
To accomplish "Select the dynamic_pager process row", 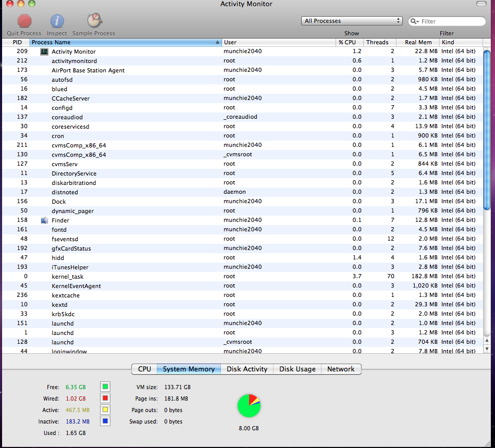I will (242, 210).
